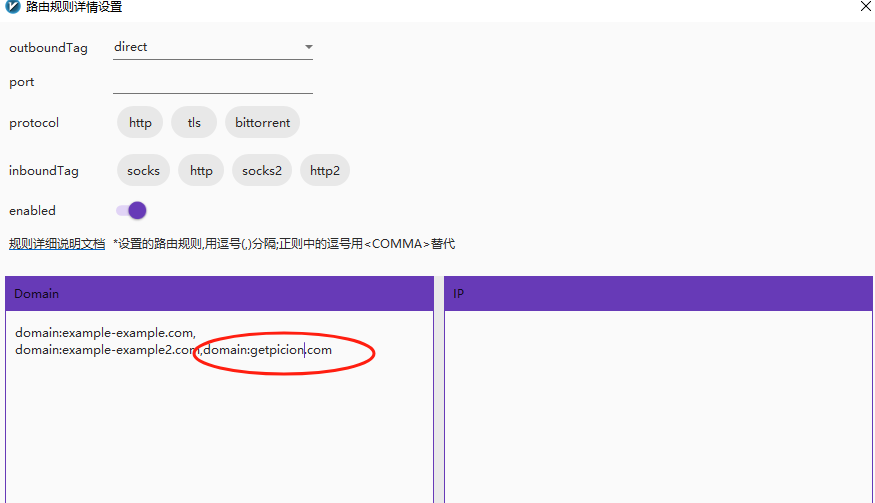The image size is (875, 503).
Task: Toggle the http2 inboundTag chip
Action: pos(325,170)
